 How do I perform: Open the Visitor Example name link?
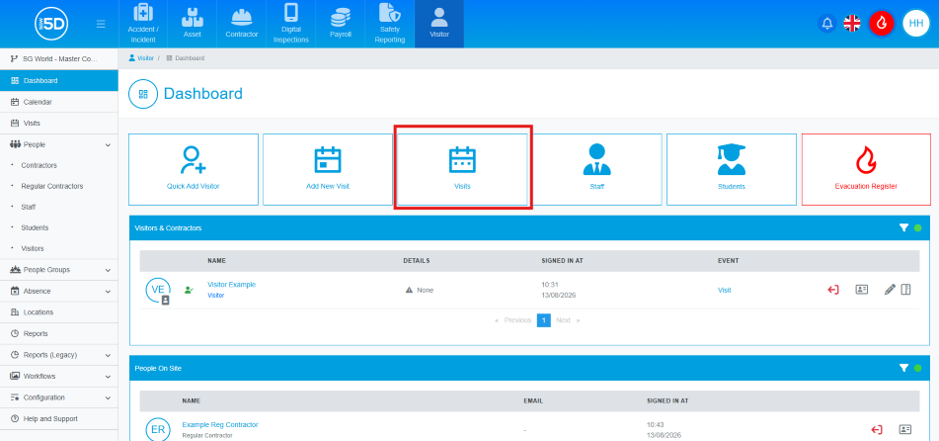tap(231, 285)
